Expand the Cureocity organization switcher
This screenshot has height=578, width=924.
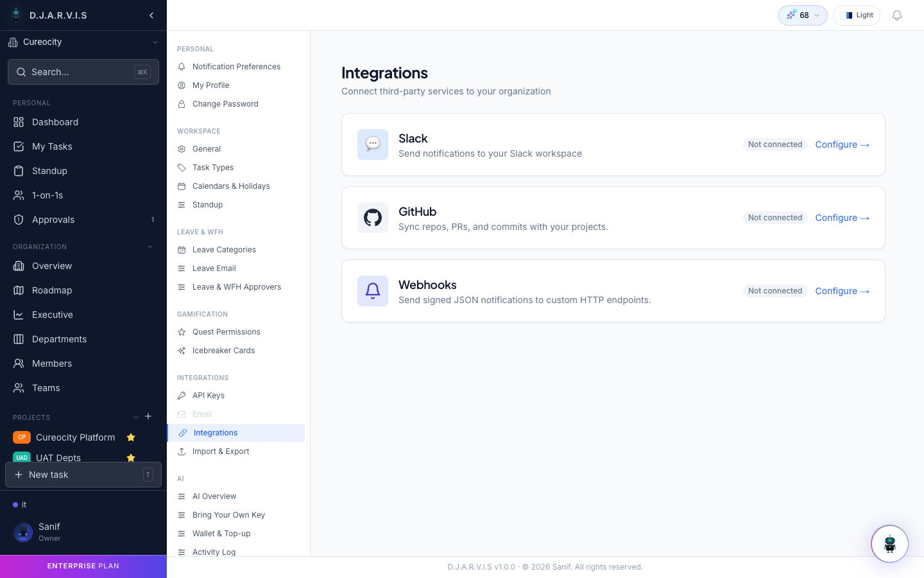click(83, 42)
